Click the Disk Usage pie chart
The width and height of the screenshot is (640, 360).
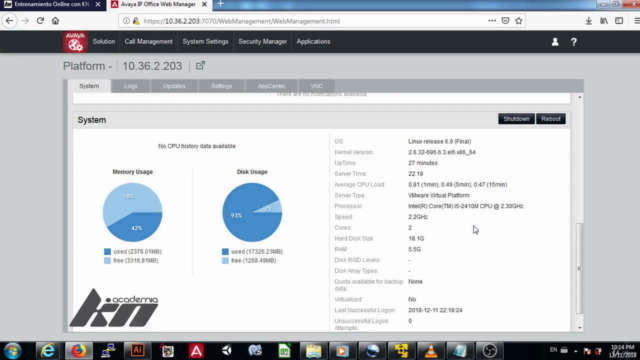[252, 212]
